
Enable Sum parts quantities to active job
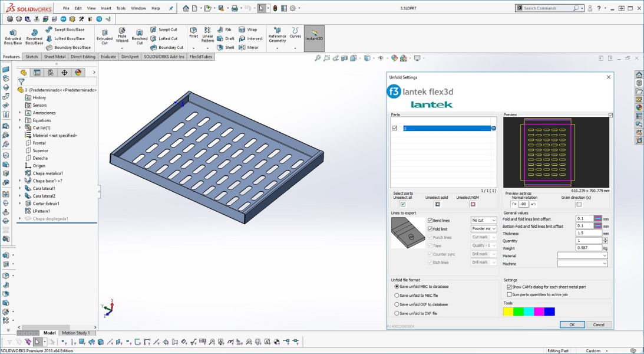click(510, 294)
